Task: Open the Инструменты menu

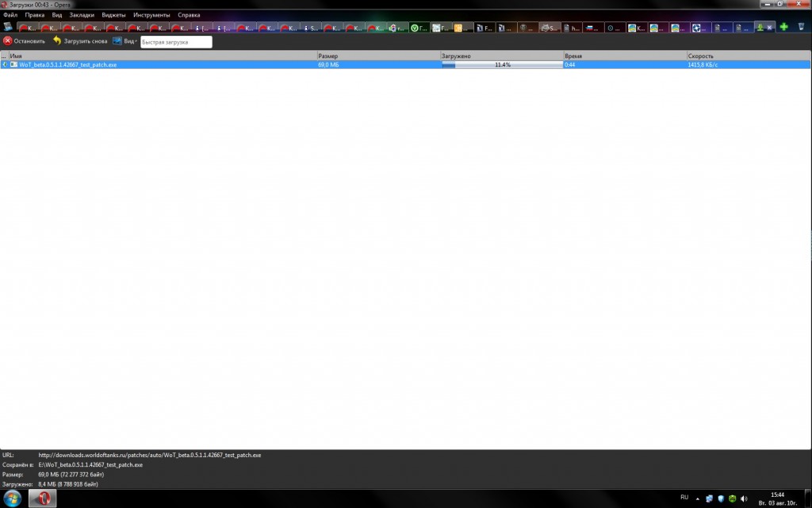Action: point(151,15)
